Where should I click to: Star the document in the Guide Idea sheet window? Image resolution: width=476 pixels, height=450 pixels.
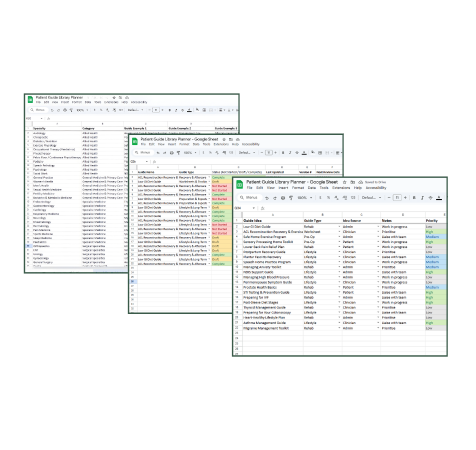[x=344, y=182]
